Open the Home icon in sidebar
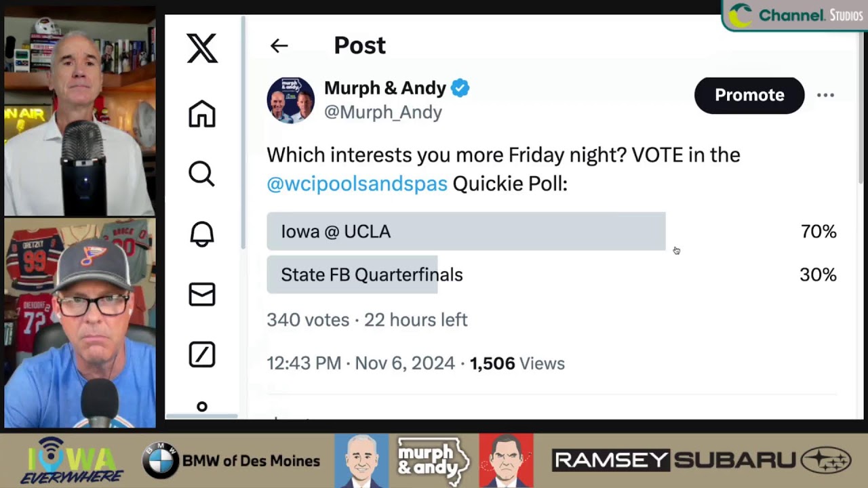The height and width of the screenshot is (488, 868). coord(202,114)
